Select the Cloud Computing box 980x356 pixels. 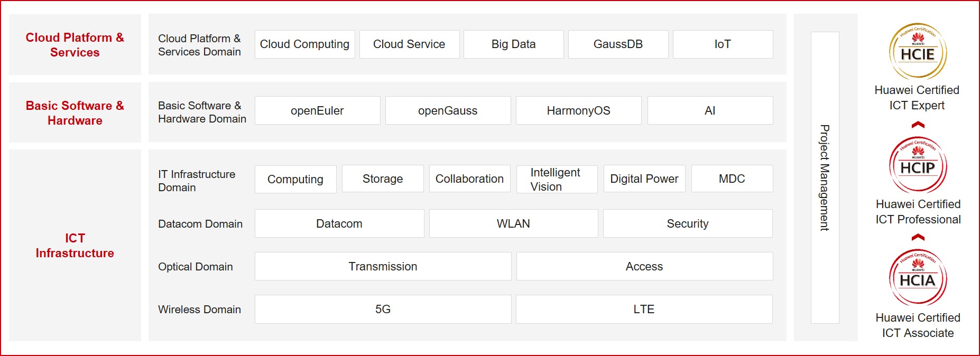304,44
